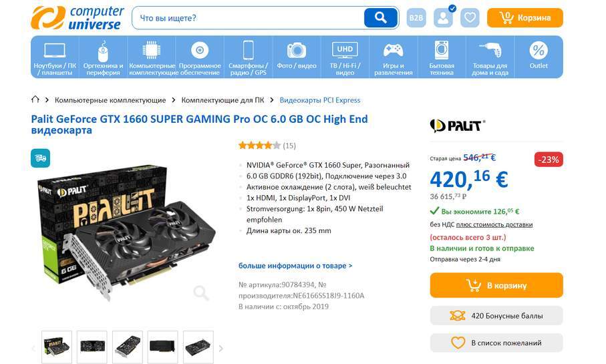
Task: Add product with В корзину button
Action: [496, 285]
